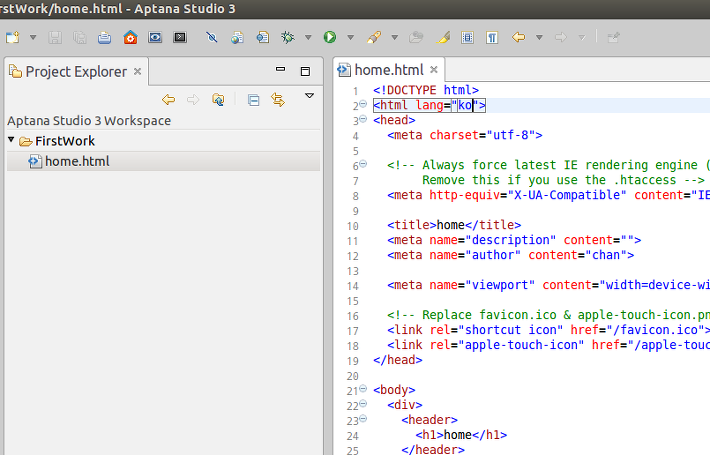710x455 pixels.
Task: Click Project Explorer Back arrow icon
Action: tap(168, 99)
